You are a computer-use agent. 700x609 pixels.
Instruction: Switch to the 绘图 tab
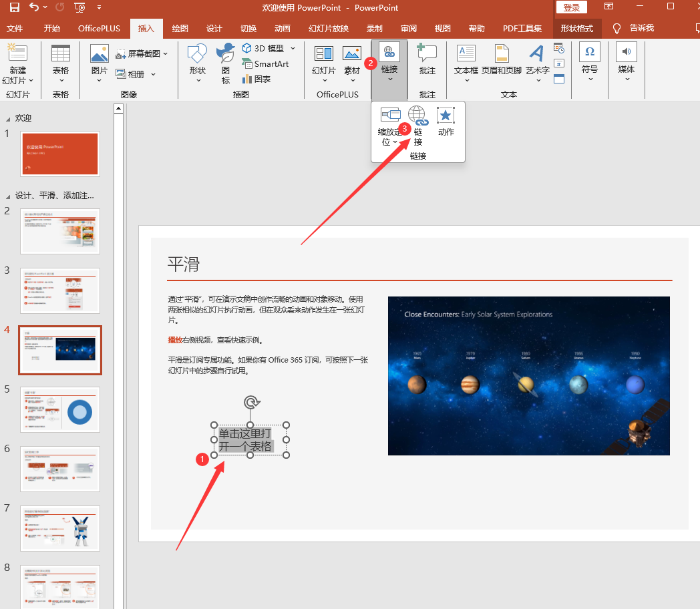(180, 28)
